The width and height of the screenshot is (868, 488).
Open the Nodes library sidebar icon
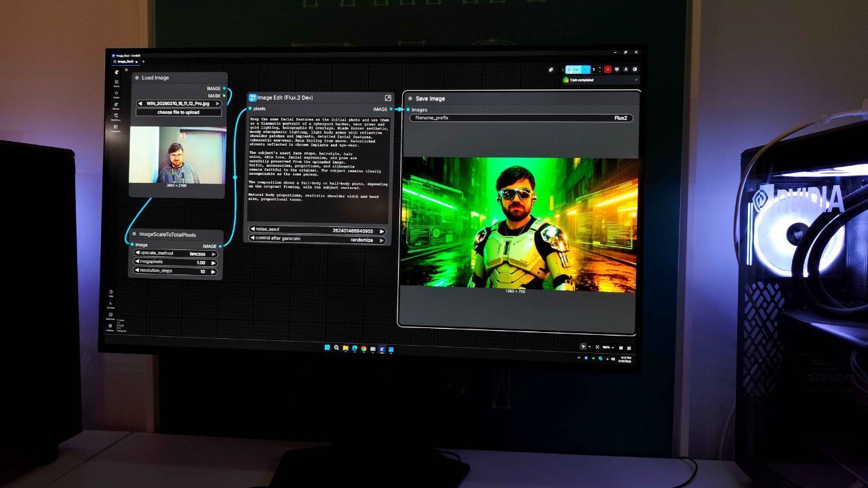117,94
